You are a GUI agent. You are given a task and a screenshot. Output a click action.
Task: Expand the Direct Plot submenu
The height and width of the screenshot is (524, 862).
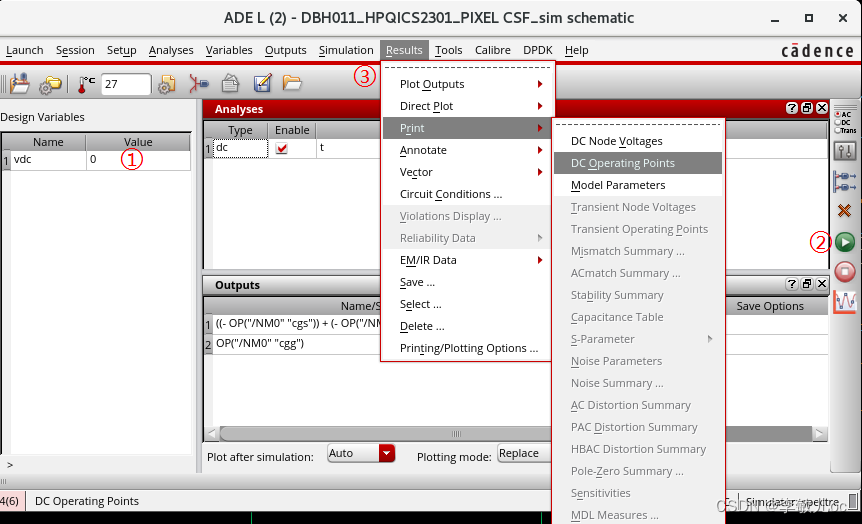[x=467, y=106]
